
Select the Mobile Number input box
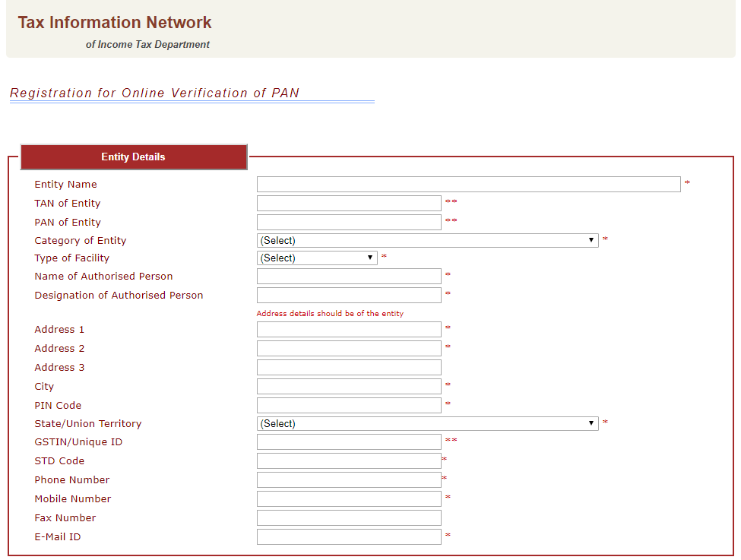point(349,498)
